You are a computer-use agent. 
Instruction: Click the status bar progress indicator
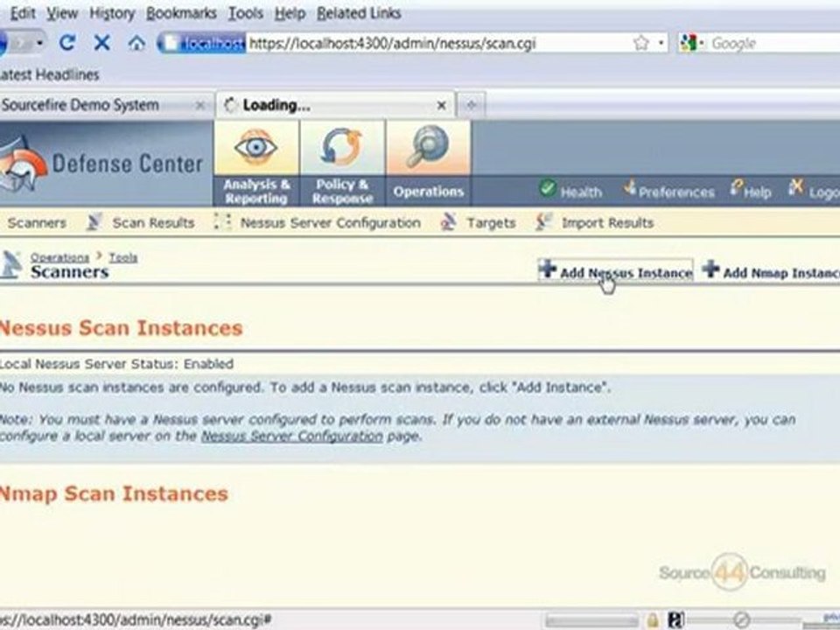[x=591, y=621]
